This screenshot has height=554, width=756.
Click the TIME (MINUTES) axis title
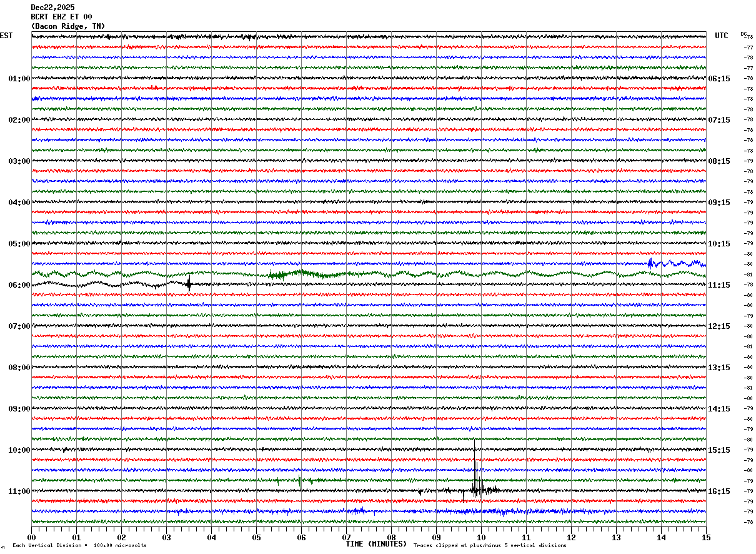pyautogui.click(x=376, y=544)
